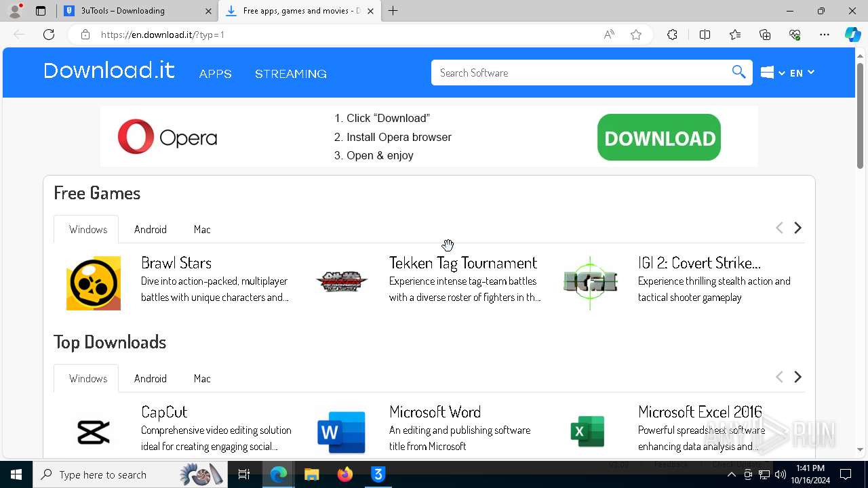
Task: Open 3uTools app on the taskbar
Action: pyautogui.click(x=378, y=474)
